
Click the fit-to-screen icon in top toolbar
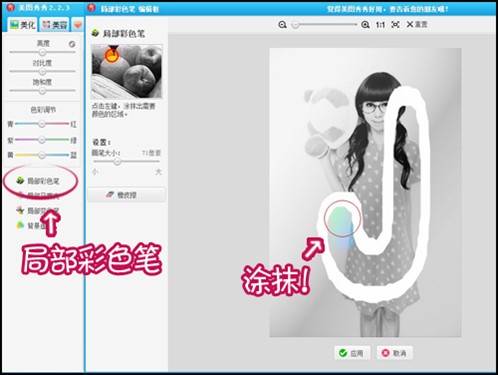(x=395, y=25)
